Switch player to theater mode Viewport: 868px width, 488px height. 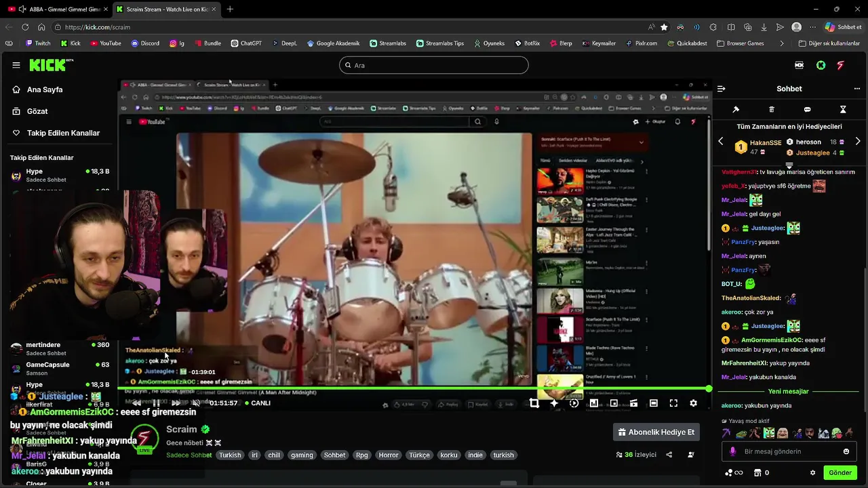click(654, 403)
